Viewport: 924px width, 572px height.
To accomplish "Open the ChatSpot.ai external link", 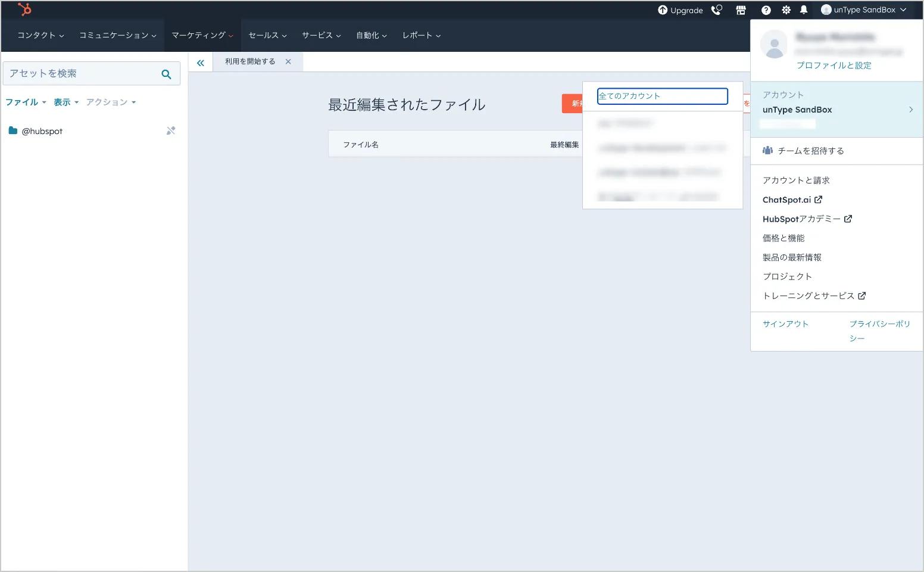I will (792, 200).
